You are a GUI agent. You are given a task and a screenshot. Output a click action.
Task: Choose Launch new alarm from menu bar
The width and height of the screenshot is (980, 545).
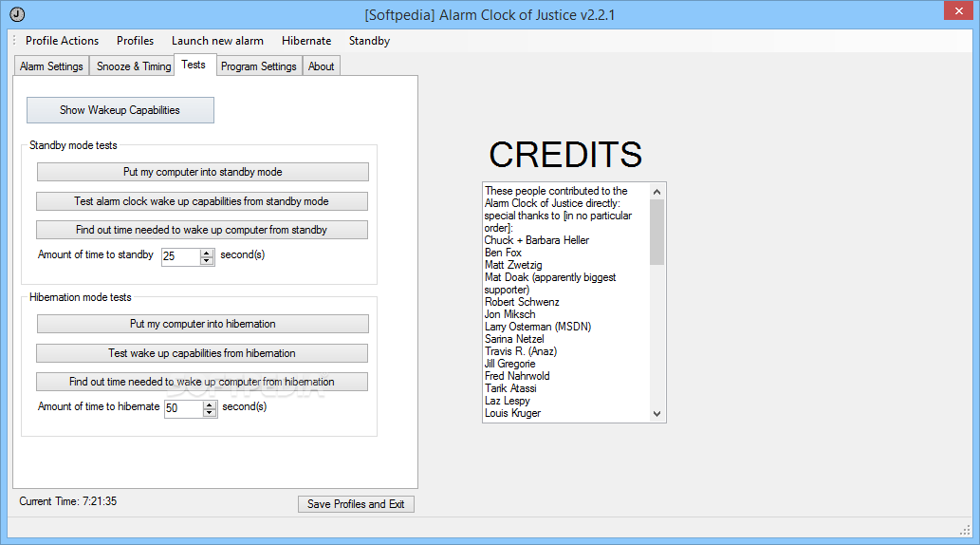coord(217,41)
